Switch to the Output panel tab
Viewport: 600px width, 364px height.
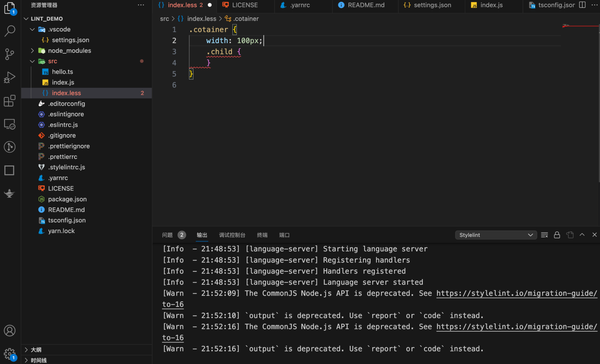202,235
